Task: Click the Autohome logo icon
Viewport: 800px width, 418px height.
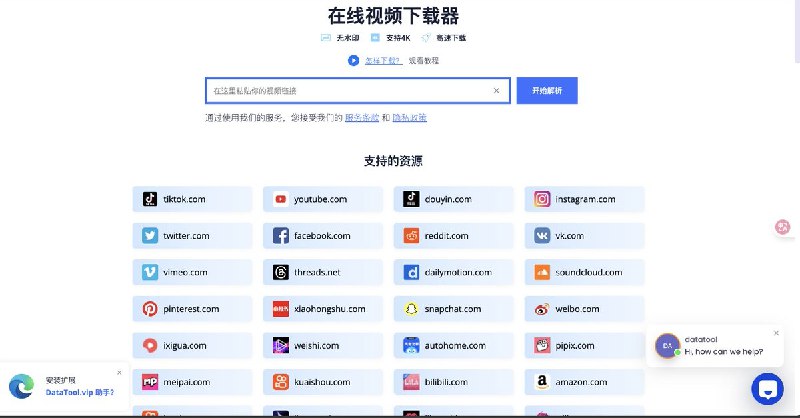Action: point(411,346)
